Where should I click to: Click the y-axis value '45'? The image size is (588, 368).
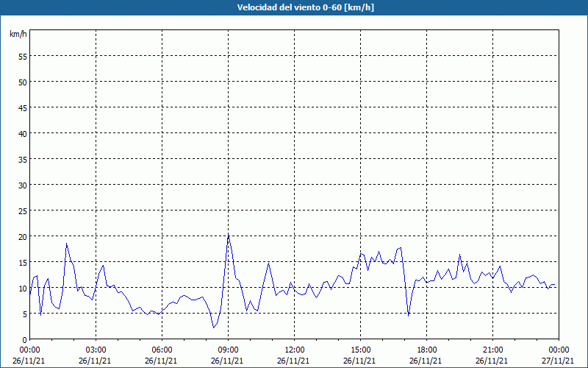[23, 107]
